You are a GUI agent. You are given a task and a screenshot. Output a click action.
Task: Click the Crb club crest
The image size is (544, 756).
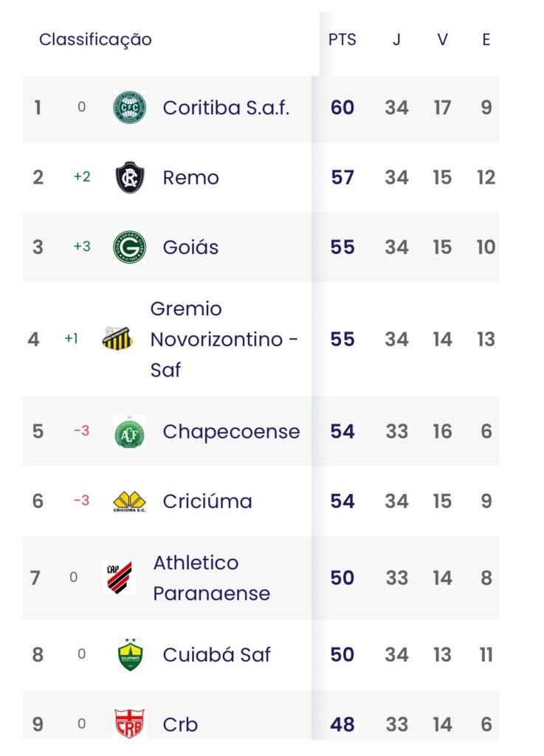(129, 724)
